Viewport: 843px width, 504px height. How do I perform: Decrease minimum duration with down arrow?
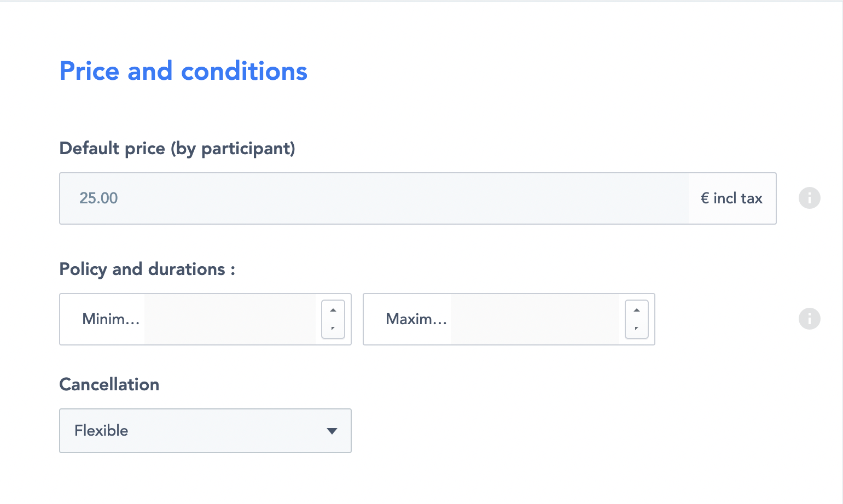tap(333, 328)
